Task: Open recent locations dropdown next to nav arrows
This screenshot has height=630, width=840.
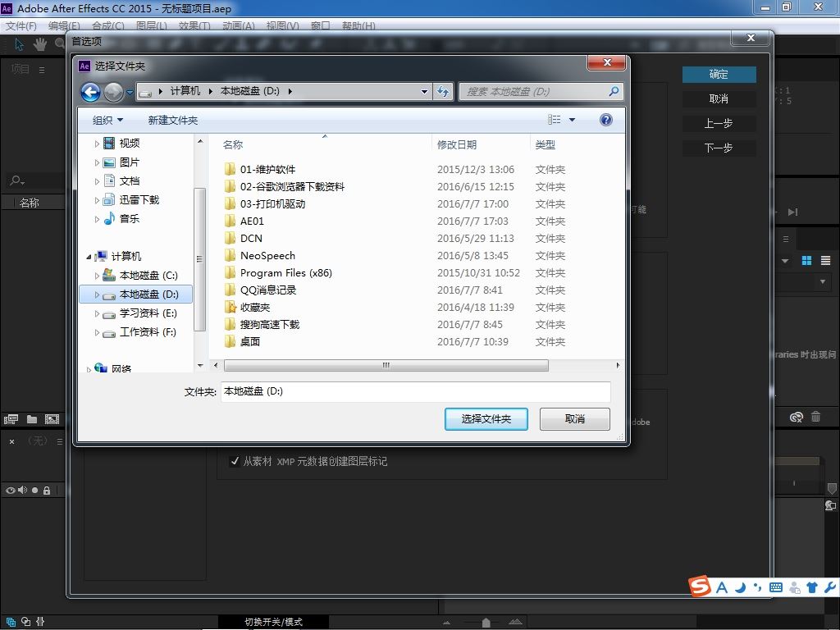Action: [x=130, y=92]
